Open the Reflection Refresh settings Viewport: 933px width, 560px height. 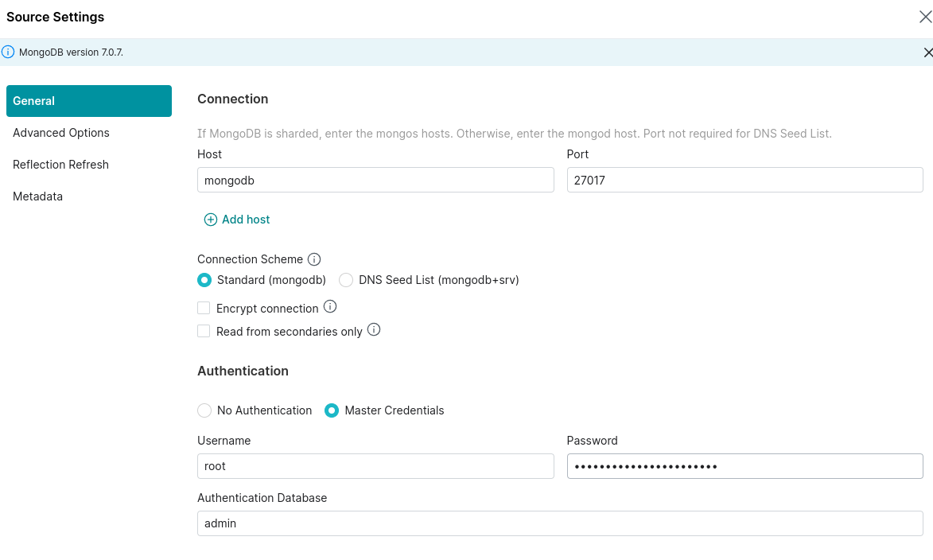coord(61,165)
